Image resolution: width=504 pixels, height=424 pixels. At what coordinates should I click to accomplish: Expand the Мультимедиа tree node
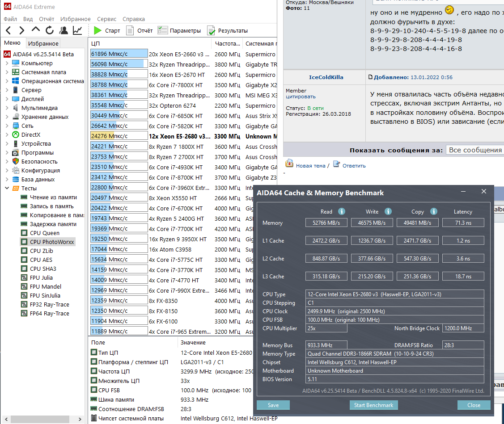click(x=7, y=108)
